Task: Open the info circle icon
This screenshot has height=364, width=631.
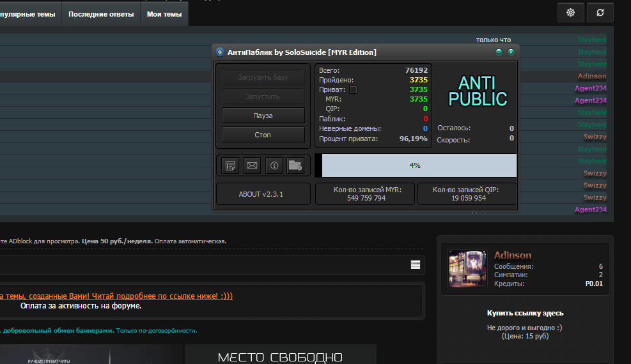Action: (x=274, y=165)
